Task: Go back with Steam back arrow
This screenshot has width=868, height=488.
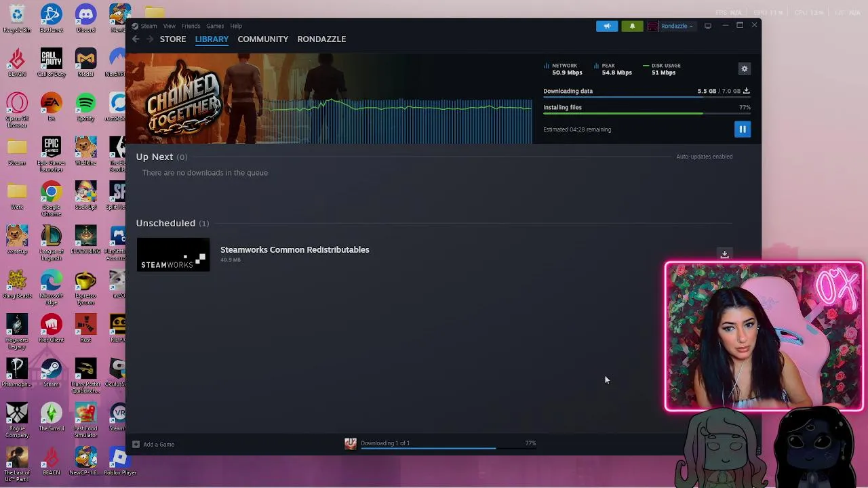Action: coord(136,39)
